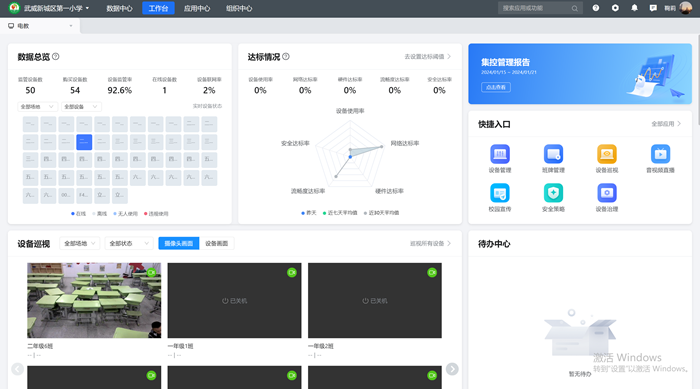The width and height of the screenshot is (700, 389).
Task: Toggle the 在线 legend item
Action: [x=79, y=214]
